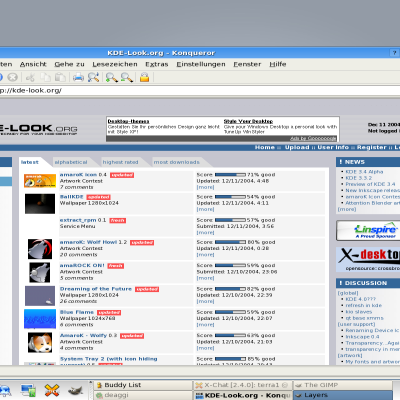Click the 85% good score bar
This screenshot has height=400, width=400.
[x=230, y=359]
